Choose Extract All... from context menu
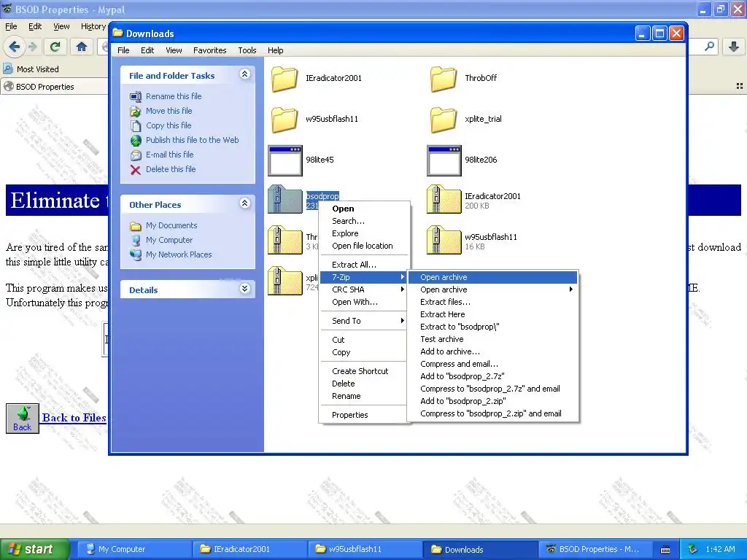Viewport: 747px width, 560px height. [365, 265]
